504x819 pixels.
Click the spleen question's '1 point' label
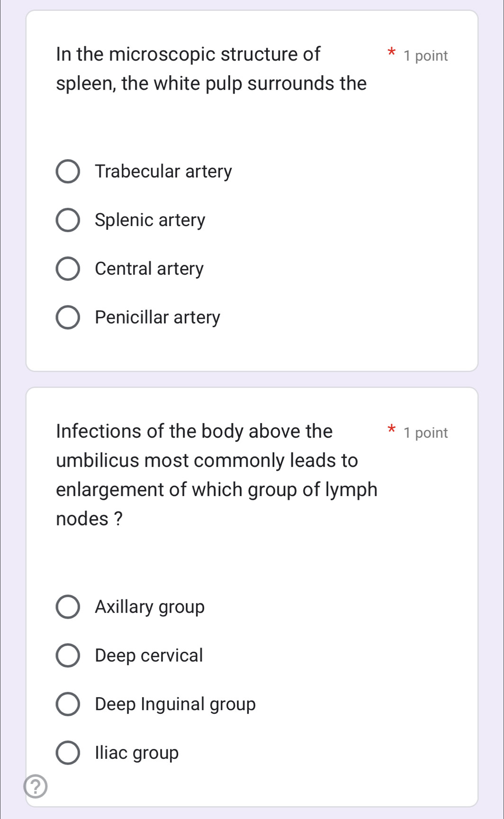click(426, 56)
